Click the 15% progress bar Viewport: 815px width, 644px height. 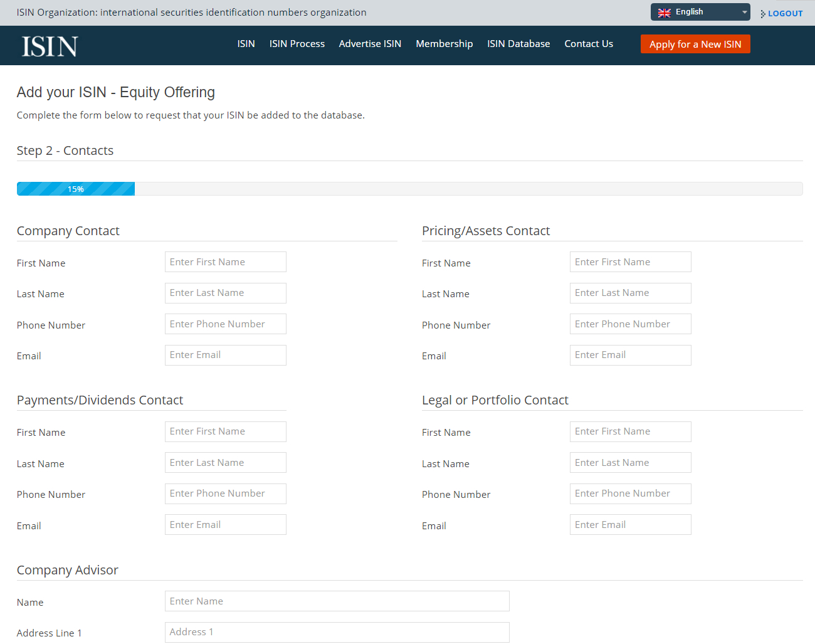tap(75, 188)
